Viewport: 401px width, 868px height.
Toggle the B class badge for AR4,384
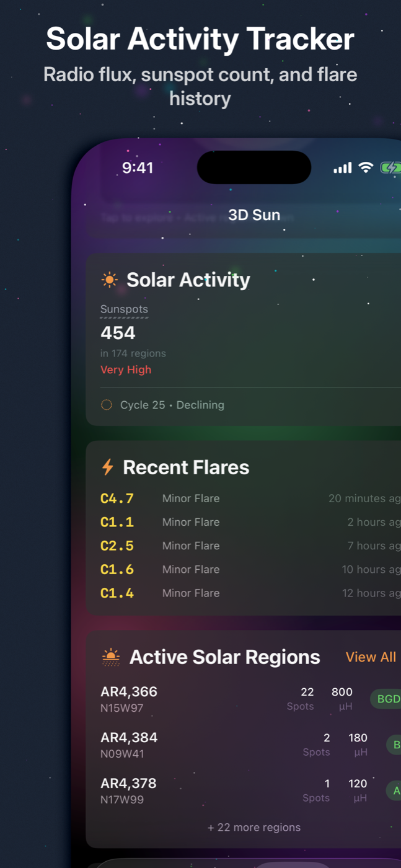click(x=394, y=745)
